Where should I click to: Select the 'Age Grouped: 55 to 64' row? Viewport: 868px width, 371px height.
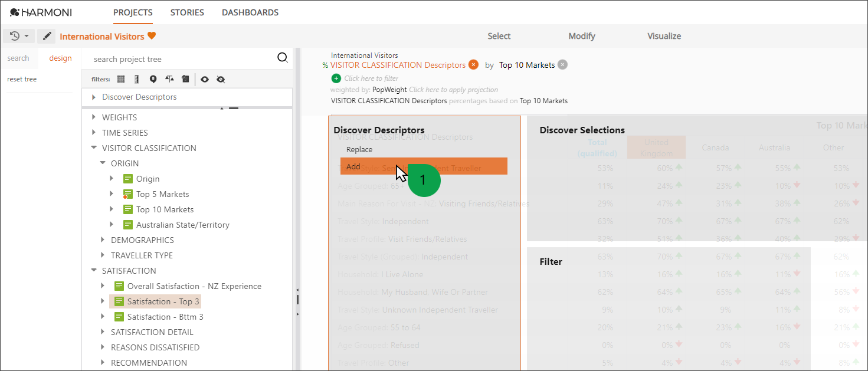coord(379,327)
